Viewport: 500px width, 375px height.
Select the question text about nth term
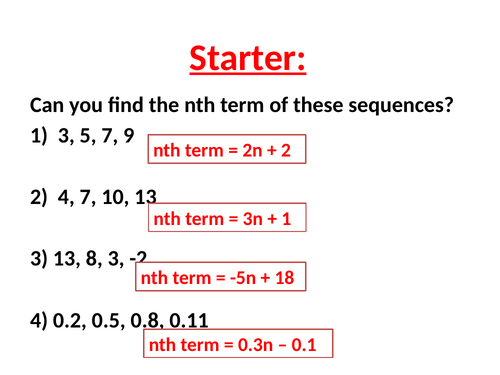click(x=242, y=105)
